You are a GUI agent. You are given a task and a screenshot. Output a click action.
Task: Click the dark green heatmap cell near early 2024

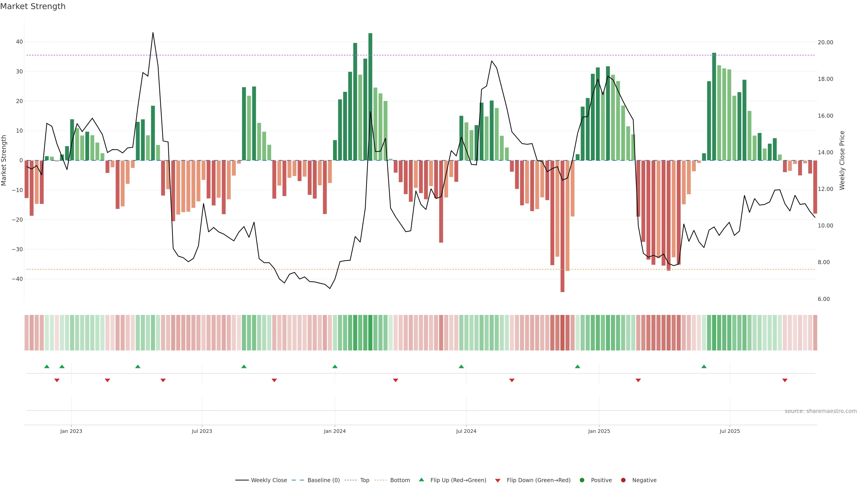pos(370,333)
